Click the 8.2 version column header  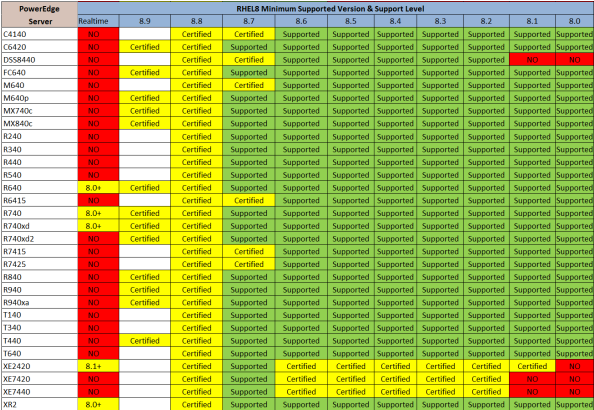pyautogui.click(x=486, y=21)
